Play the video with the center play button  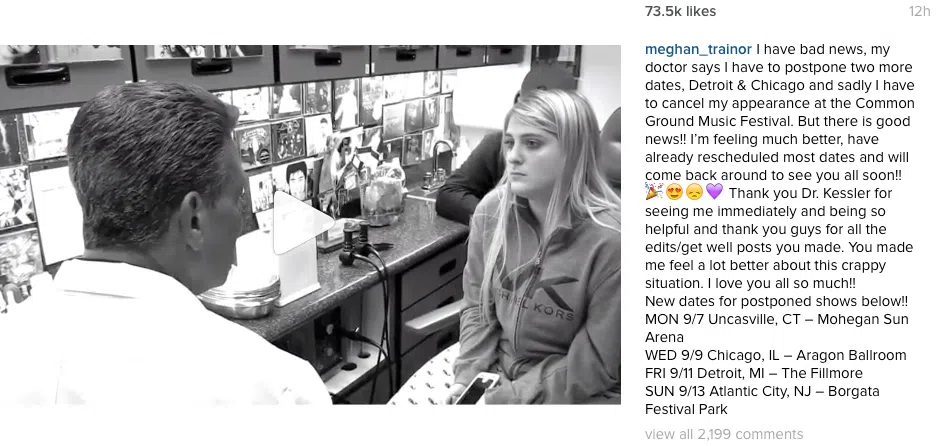point(302,222)
